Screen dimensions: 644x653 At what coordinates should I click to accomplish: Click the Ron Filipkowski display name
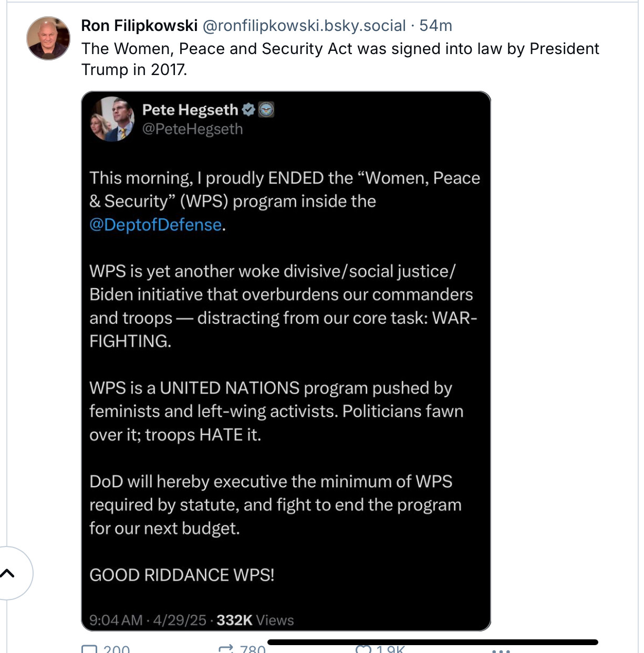click(139, 25)
